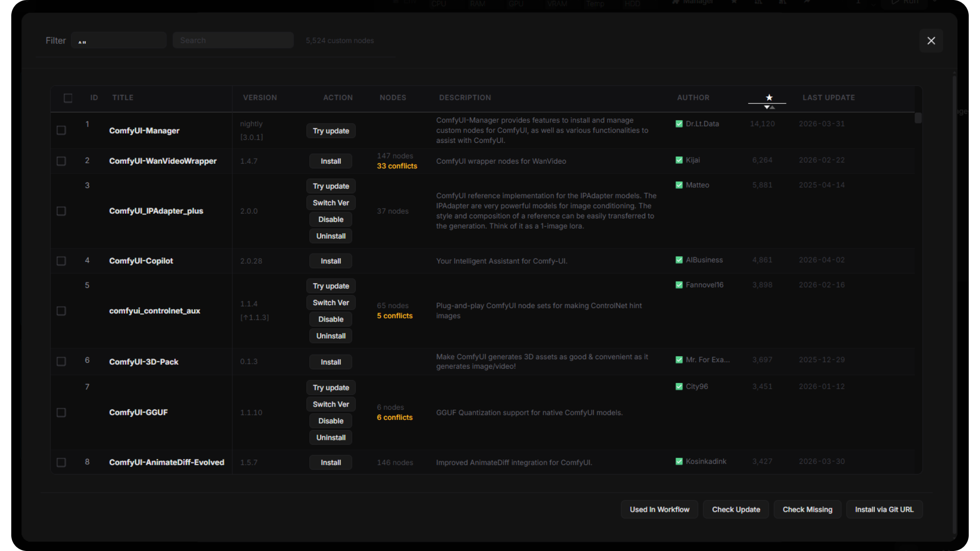Disable comfyui_controlnet_aux
This screenshot has width=980, height=551.
(x=331, y=319)
